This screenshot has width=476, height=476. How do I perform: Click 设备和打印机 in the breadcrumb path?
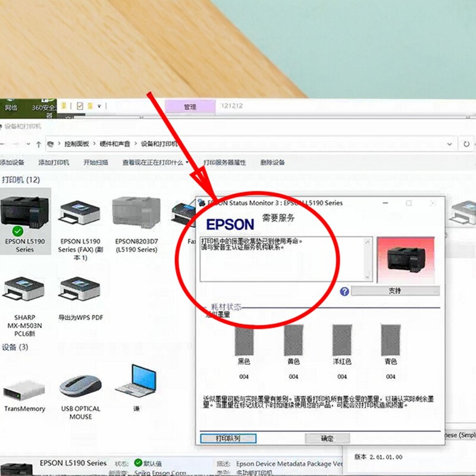click(159, 144)
